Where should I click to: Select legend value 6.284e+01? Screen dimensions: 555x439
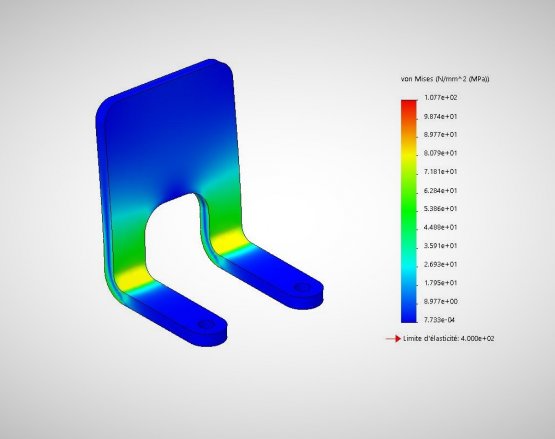(441, 190)
